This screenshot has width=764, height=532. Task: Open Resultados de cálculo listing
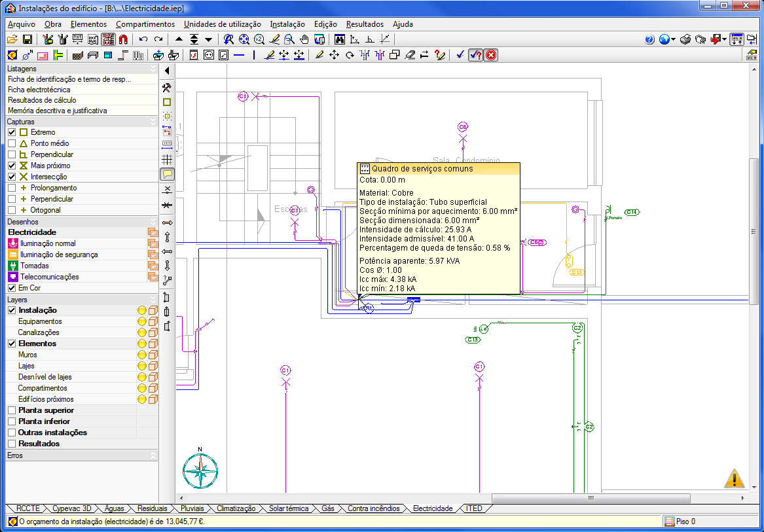[x=42, y=100]
